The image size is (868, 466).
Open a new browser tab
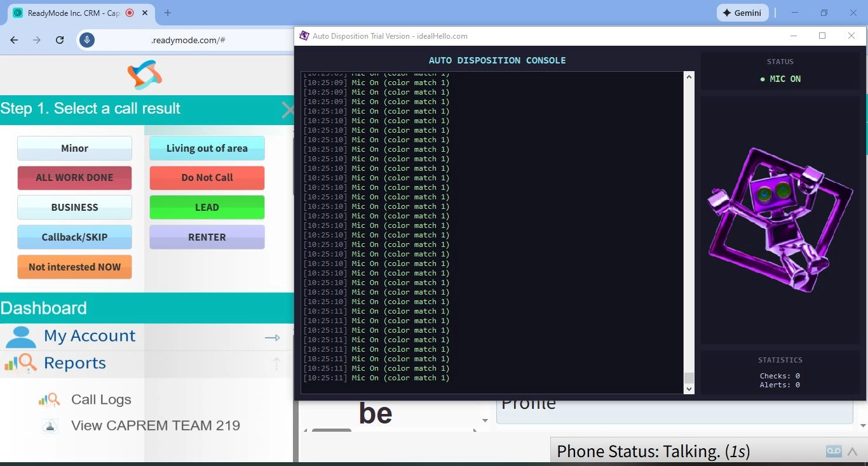(168, 13)
